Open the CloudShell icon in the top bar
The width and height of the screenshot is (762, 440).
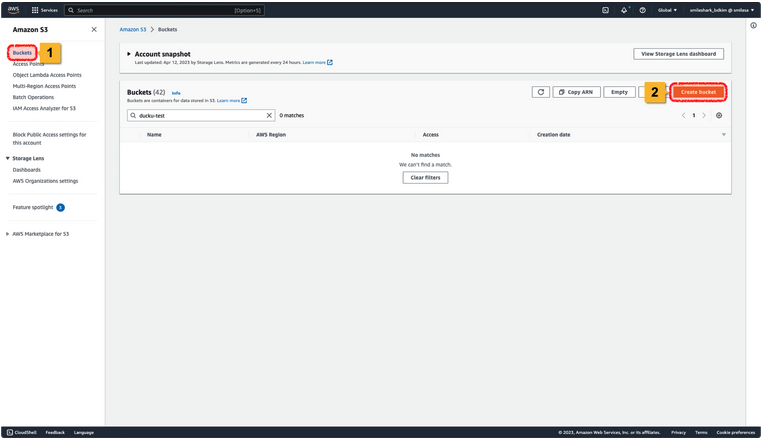coord(605,10)
